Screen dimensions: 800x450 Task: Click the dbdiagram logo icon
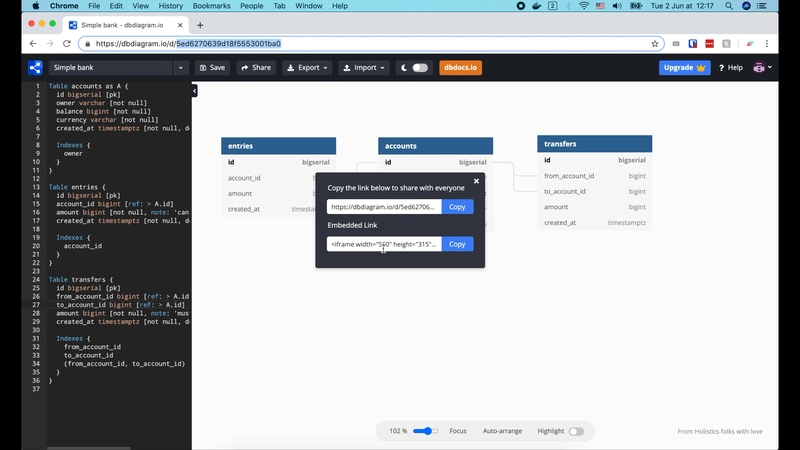[35, 67]
